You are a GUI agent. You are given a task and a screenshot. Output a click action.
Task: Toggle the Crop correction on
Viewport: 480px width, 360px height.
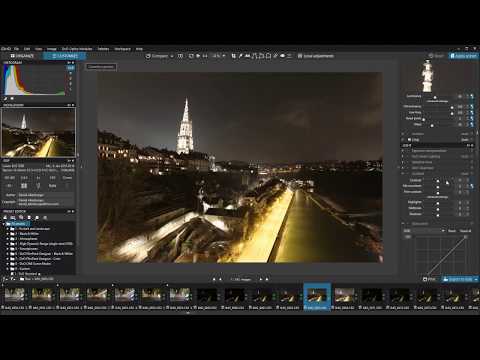[x=410, y=140]
